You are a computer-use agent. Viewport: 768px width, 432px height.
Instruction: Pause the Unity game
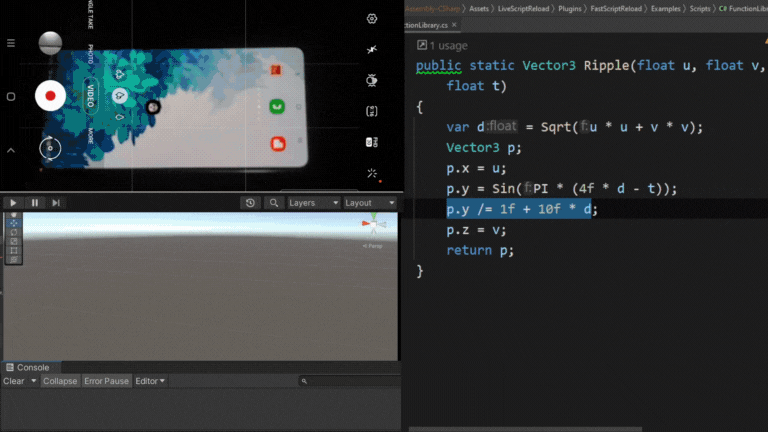click(35, 203)
